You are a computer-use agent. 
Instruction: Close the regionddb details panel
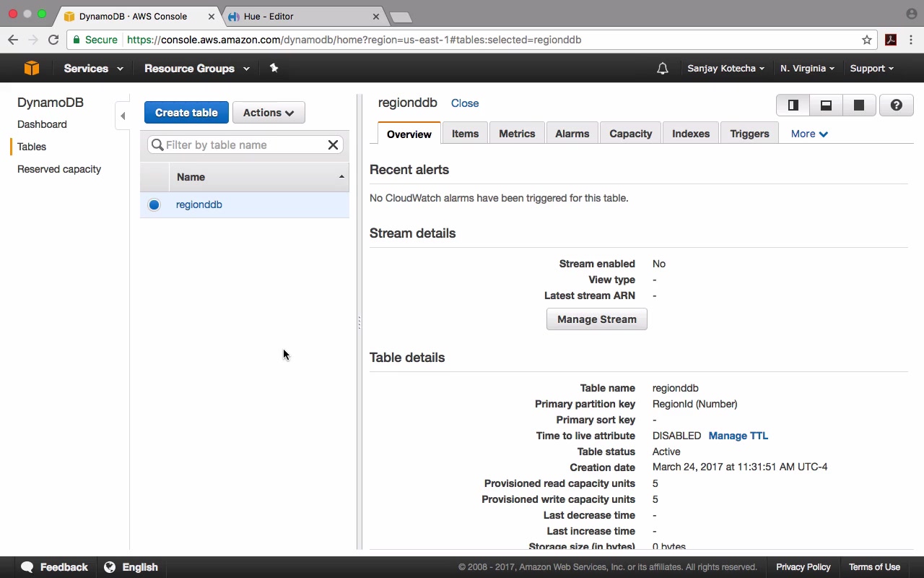point(465,103)
